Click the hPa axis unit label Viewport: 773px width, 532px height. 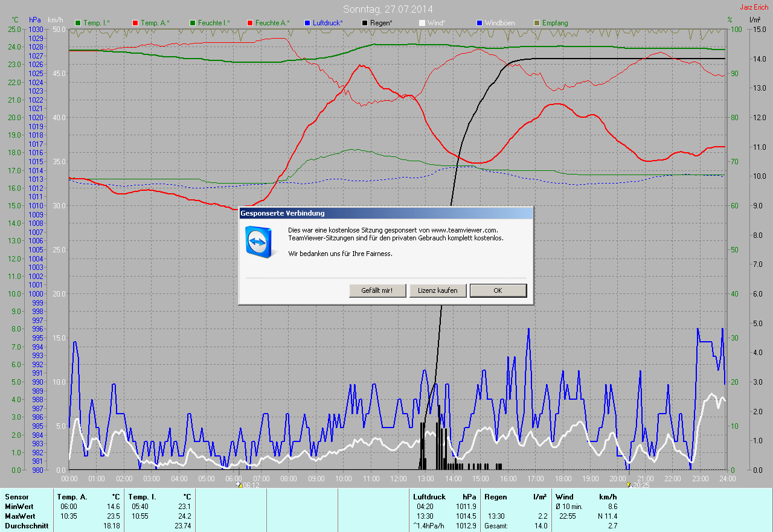pos(34,20)
